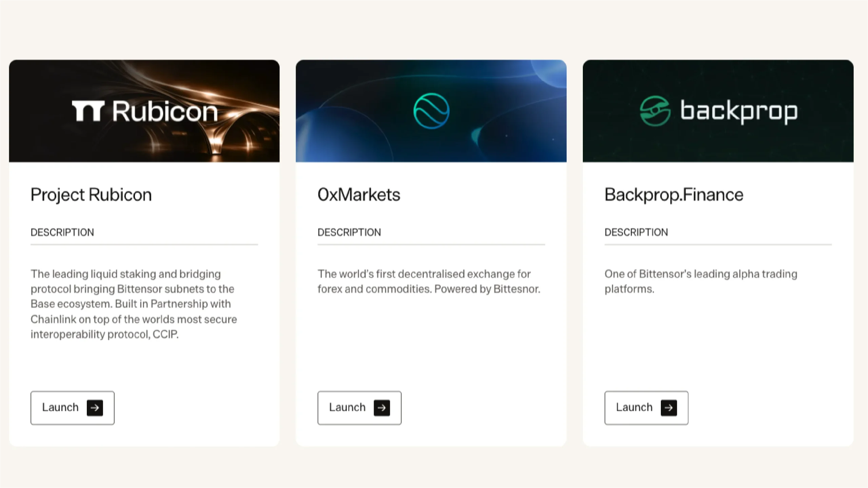Open the Project Rubicon title

91,195
